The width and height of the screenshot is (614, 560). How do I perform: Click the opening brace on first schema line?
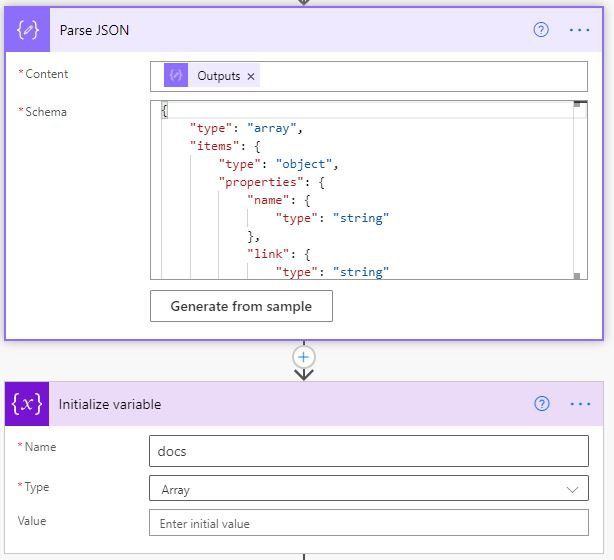point(165,110)
